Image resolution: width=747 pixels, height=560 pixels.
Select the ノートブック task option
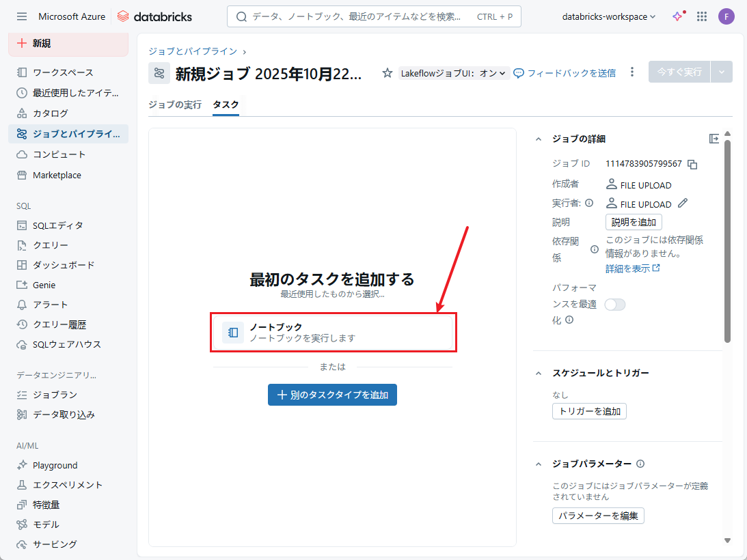[x=333, y=333]
